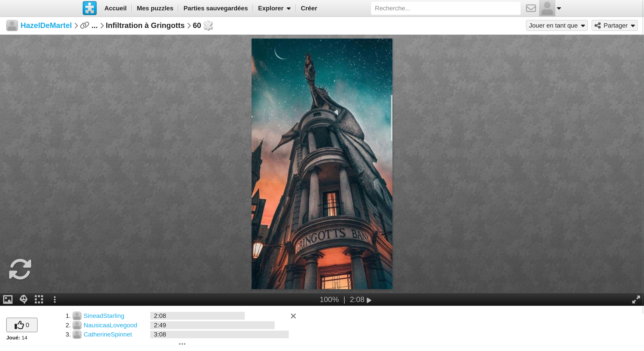The width and height of the screenshot is (644, 351).
Task: Click the jigsaw puzzle site logo
Action: click(89, 8)
